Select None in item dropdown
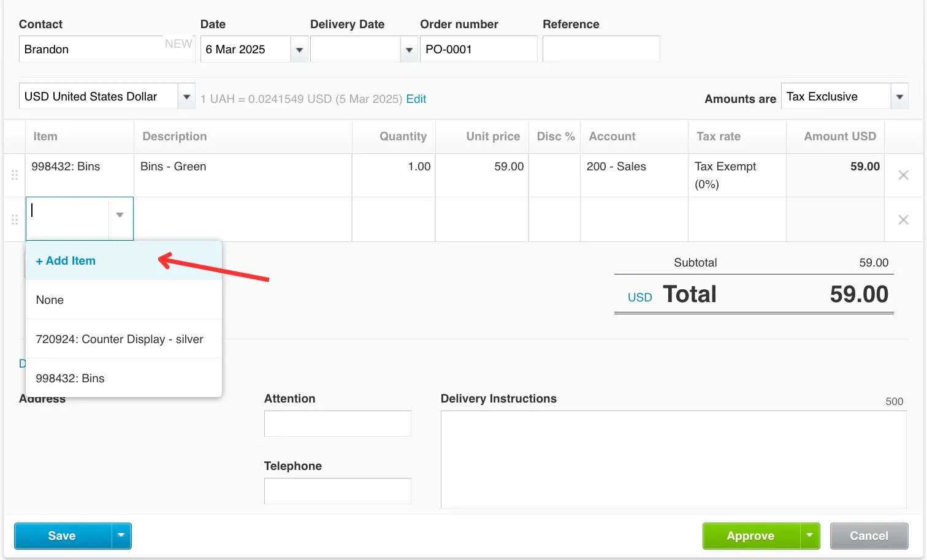 coord(123,300)
